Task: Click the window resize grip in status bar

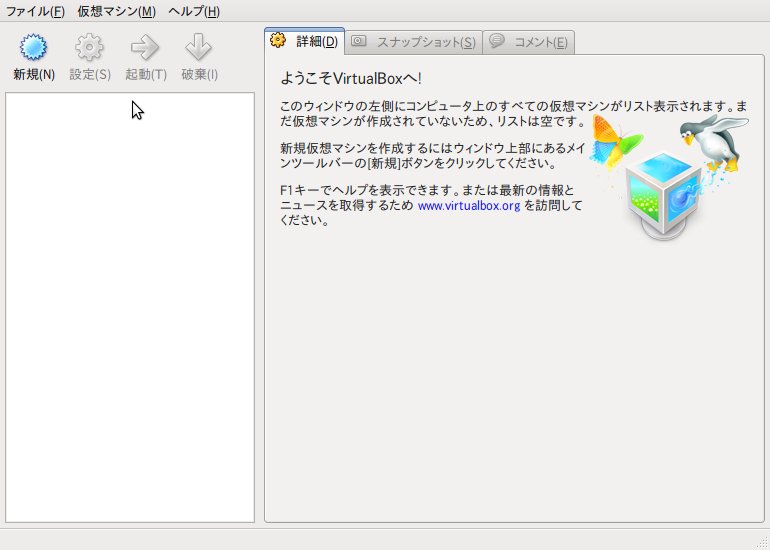Action: pyautogui.click(x=762, y=542)
